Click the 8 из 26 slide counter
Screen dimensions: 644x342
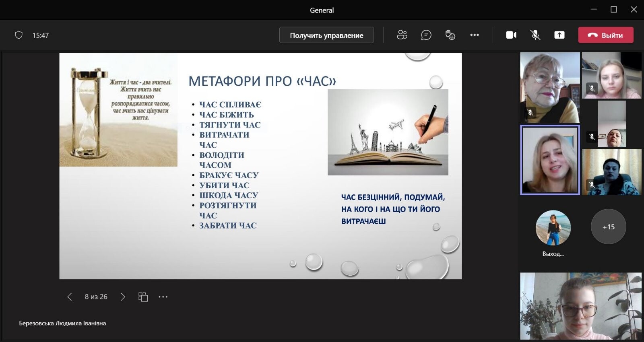(96, 297)
